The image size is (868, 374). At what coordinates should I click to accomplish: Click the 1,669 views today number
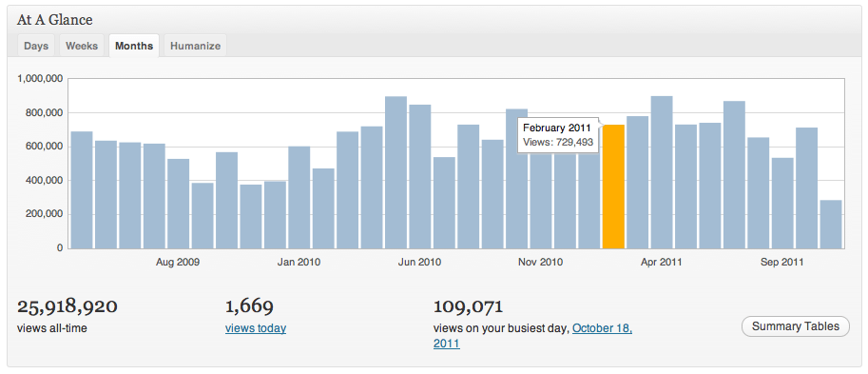pyautogui.click(x=249, y=306)
